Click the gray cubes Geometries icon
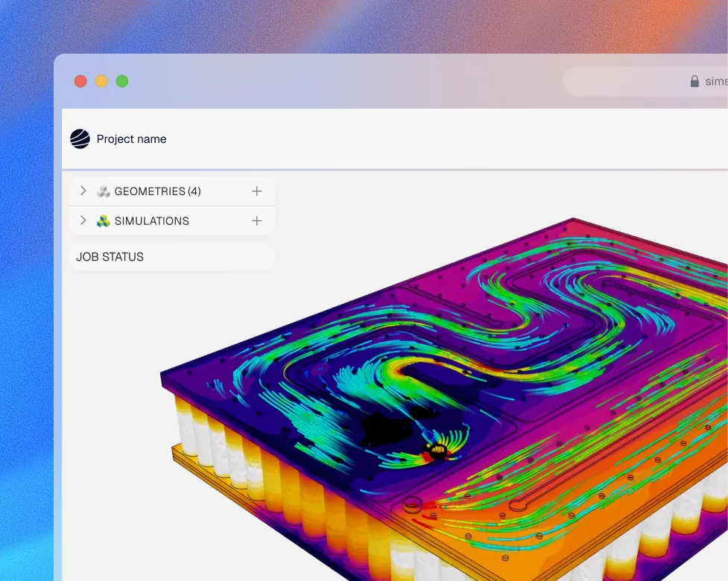The image size is (728, 581). click(103, 191)
